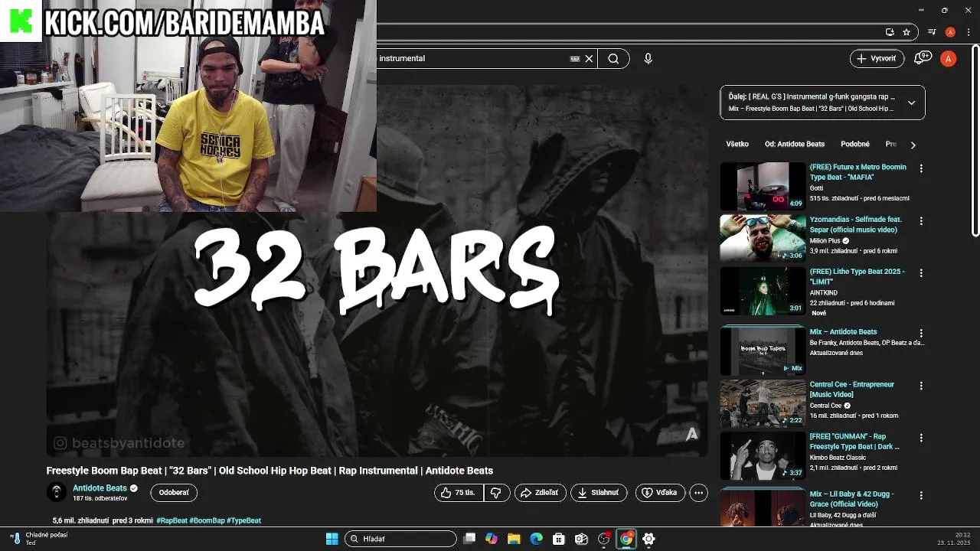Screen dimensions: 980x551
Task: Open the GUNMAN freestyle beat thumbnail
Action: pos(763,455)
